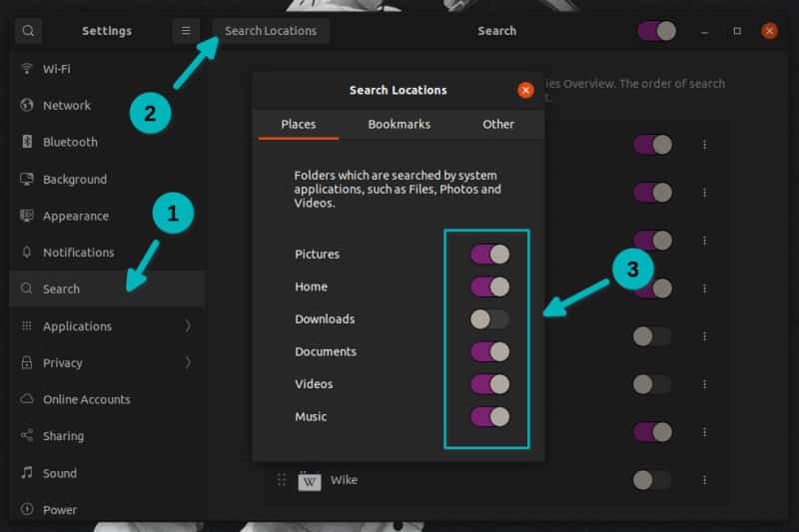
Task: Open Sound settings music note icon
Action: [26, 473]
